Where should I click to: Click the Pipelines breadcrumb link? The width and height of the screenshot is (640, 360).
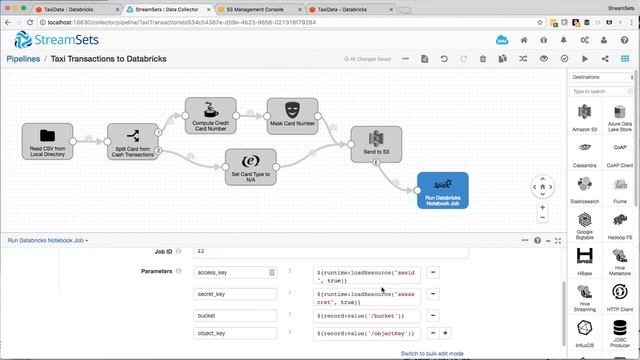pyautogui.click(x=23, y=59)
